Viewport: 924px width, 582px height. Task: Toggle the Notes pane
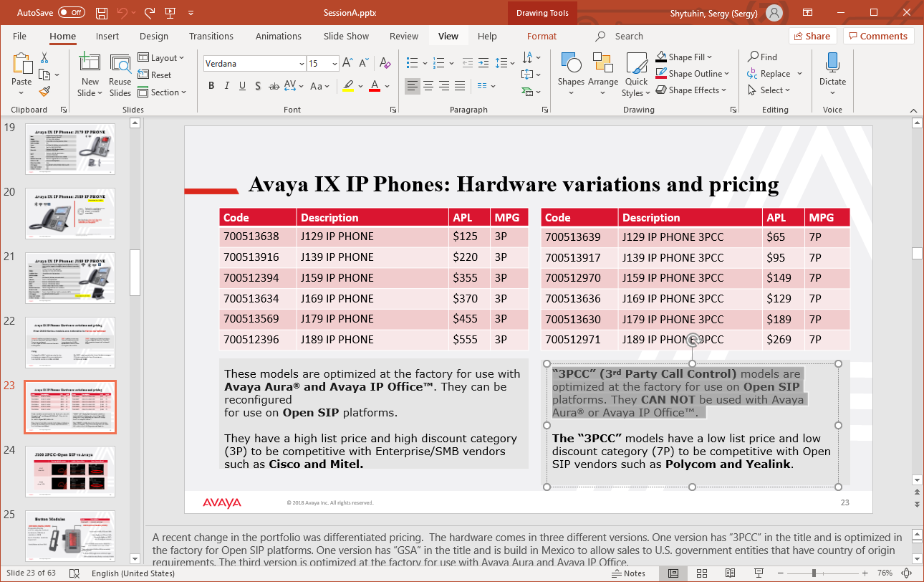[x=630, y=573]
